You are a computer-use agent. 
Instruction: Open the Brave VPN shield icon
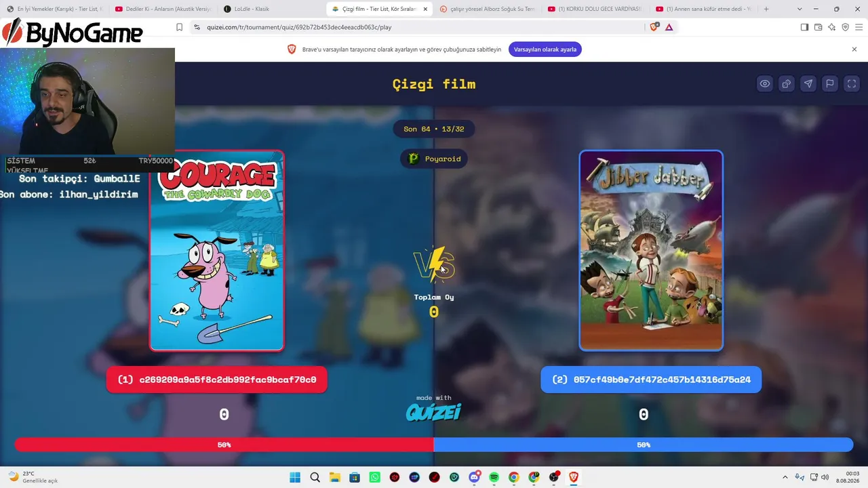[845, 27]
